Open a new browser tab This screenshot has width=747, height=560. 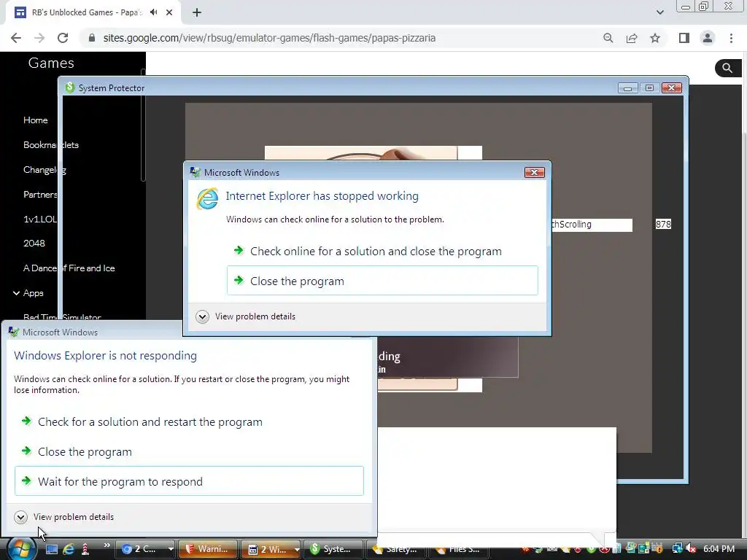point(197,13)
